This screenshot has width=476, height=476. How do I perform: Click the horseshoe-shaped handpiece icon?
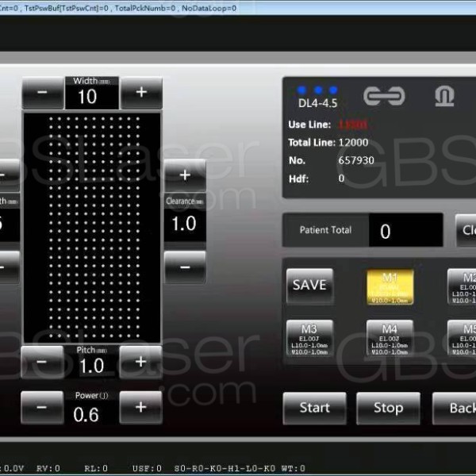(443, 96)
